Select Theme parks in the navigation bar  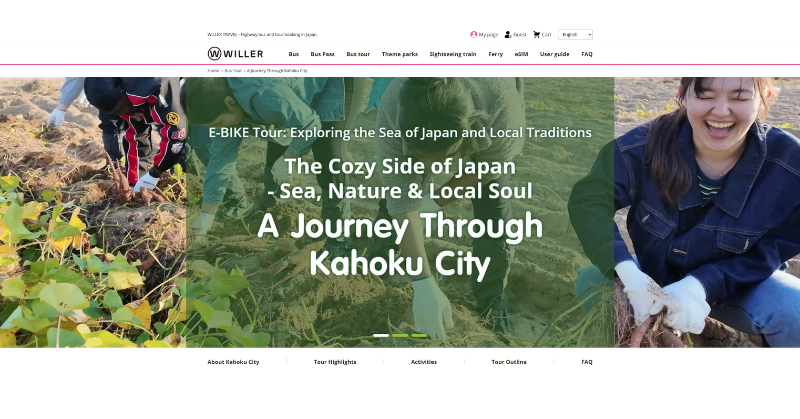(x=399, y=54)
